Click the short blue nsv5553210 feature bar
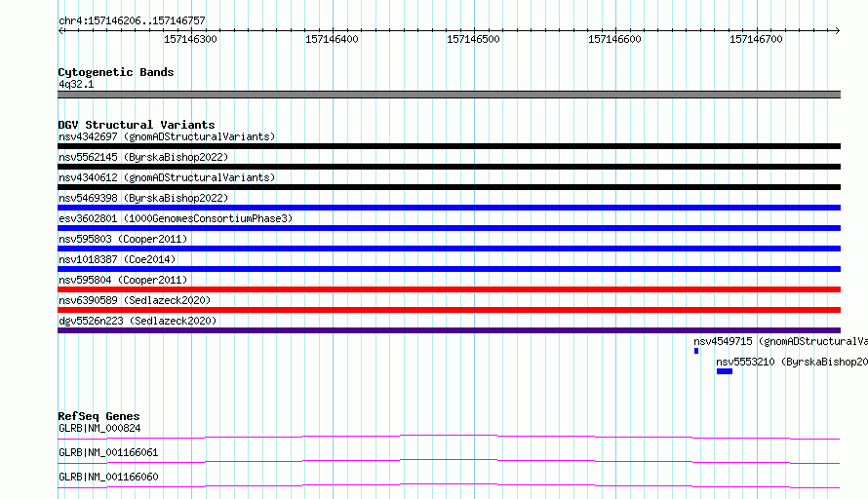Screen dimensions: 868x499 click(x=725, y=371)
